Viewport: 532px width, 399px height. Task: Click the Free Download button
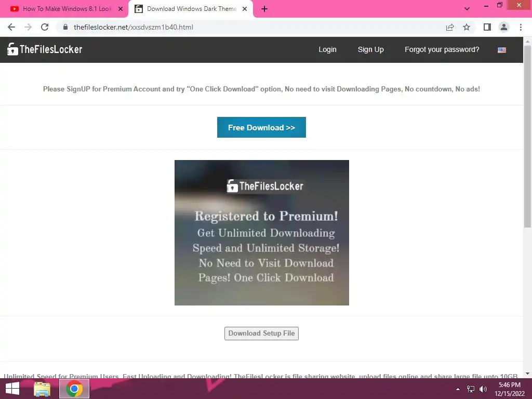[261, 127]
